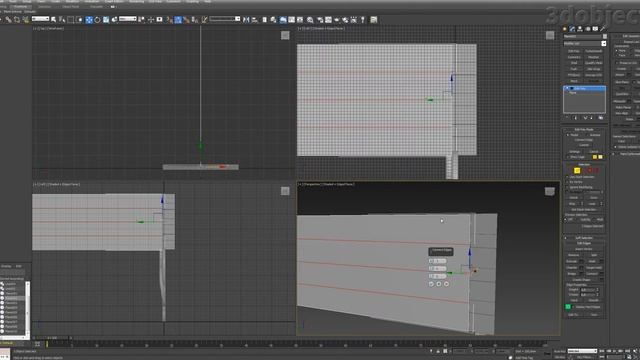Click the first Show Cage color swatch

pyautogui.click(x=595, y=157)
